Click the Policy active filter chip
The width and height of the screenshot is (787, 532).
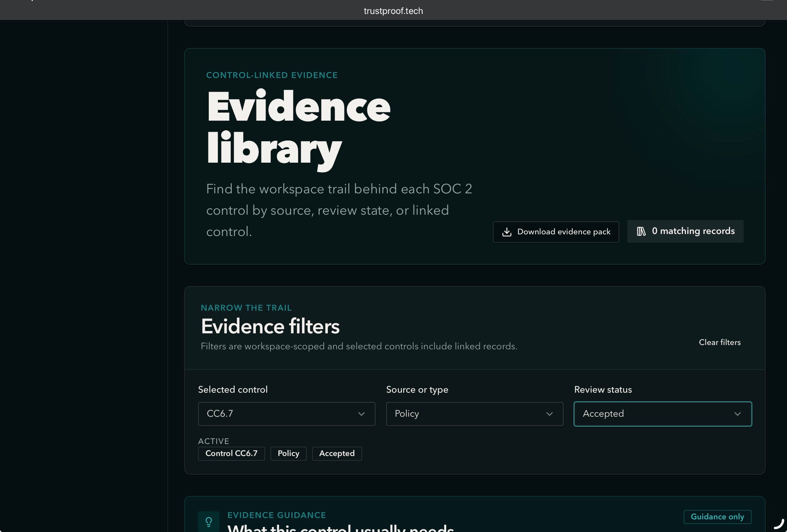click(x=288, y=453)
